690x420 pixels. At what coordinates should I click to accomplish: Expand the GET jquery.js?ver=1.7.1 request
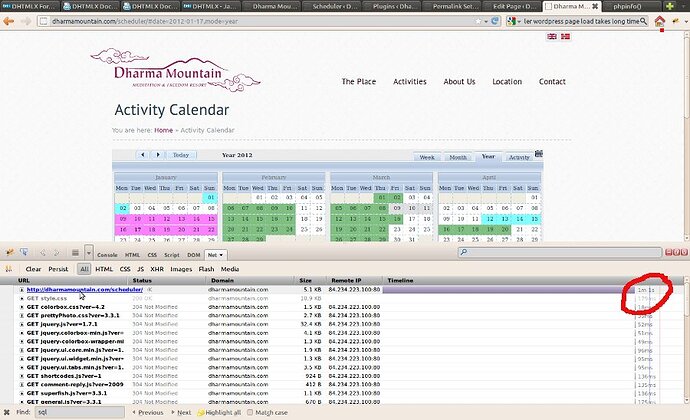22,324
